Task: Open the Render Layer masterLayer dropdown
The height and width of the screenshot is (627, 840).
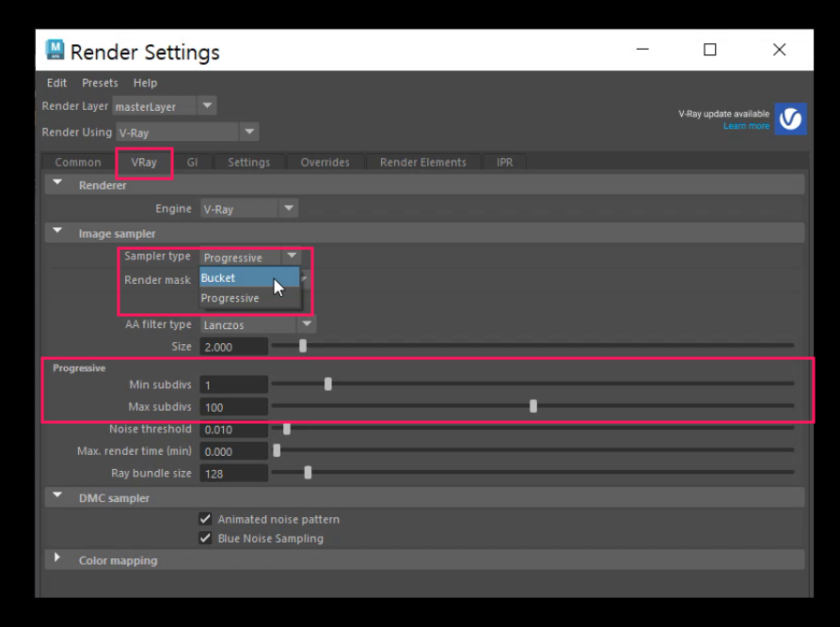Action: tap(165, 106)
